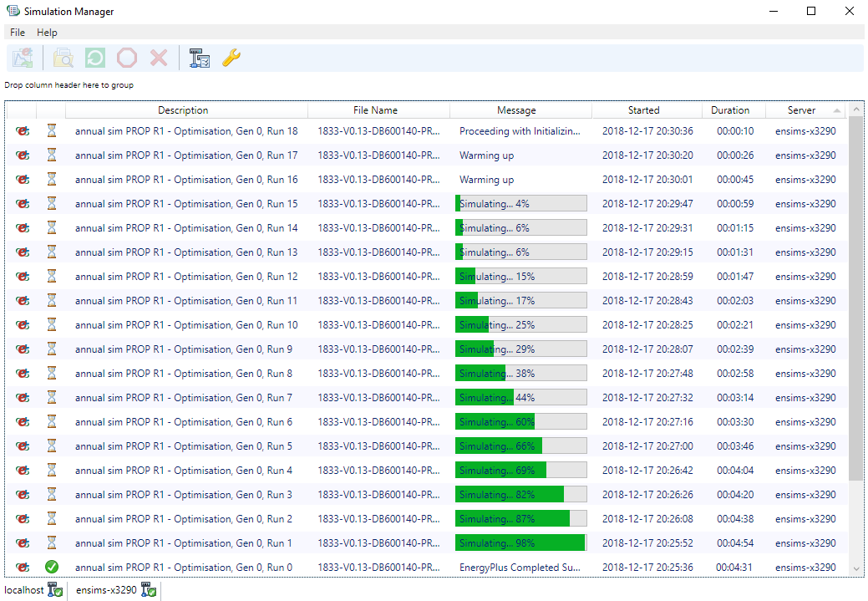Click the file name cell of Run 9
The width and height of the screenshot is (868, 601).
(378, 349)
